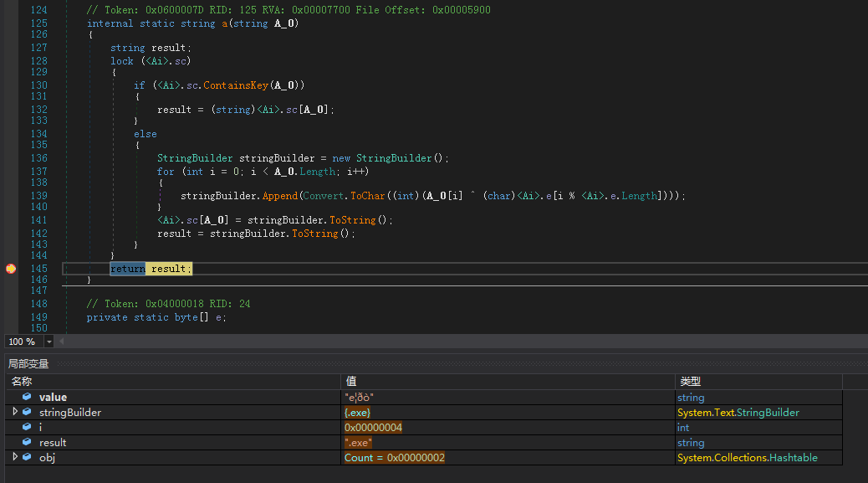Screen dimensions: 868x483
Task: Click the System.Collections.Hashtable type link
Action: pos(748,458)
